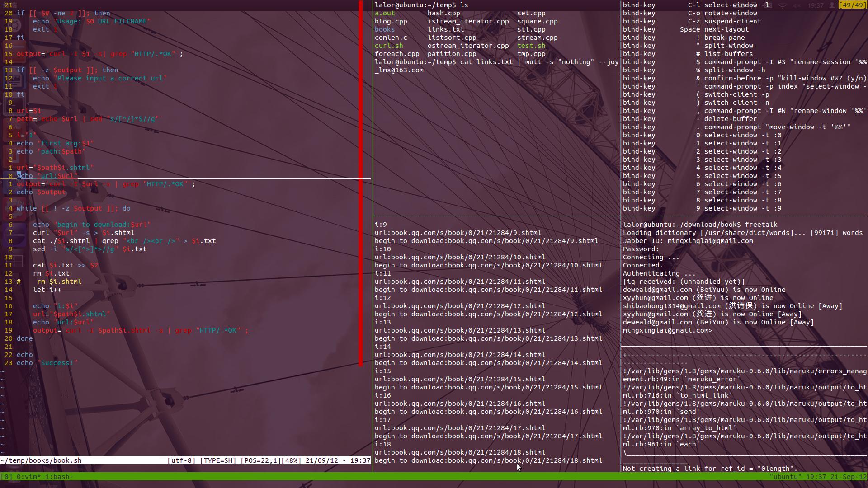Click the faint Wi-Fi network tray icon

click(x=783, y=5)
